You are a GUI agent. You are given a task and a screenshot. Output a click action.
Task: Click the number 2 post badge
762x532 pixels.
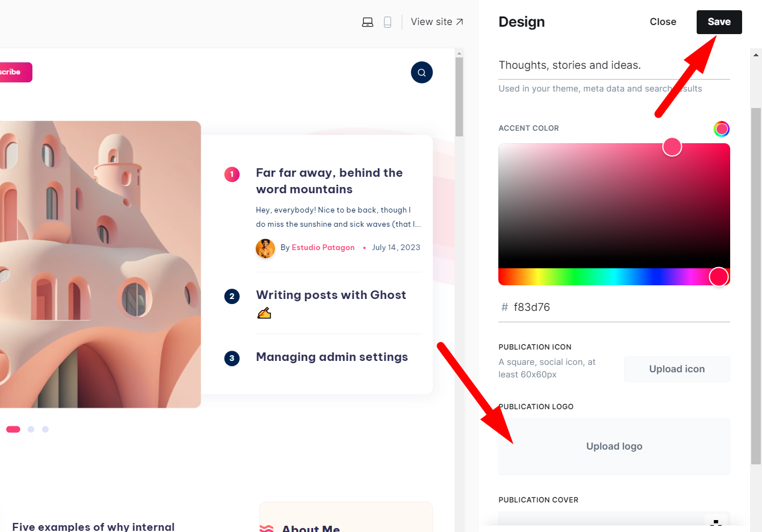click(232, 296)
